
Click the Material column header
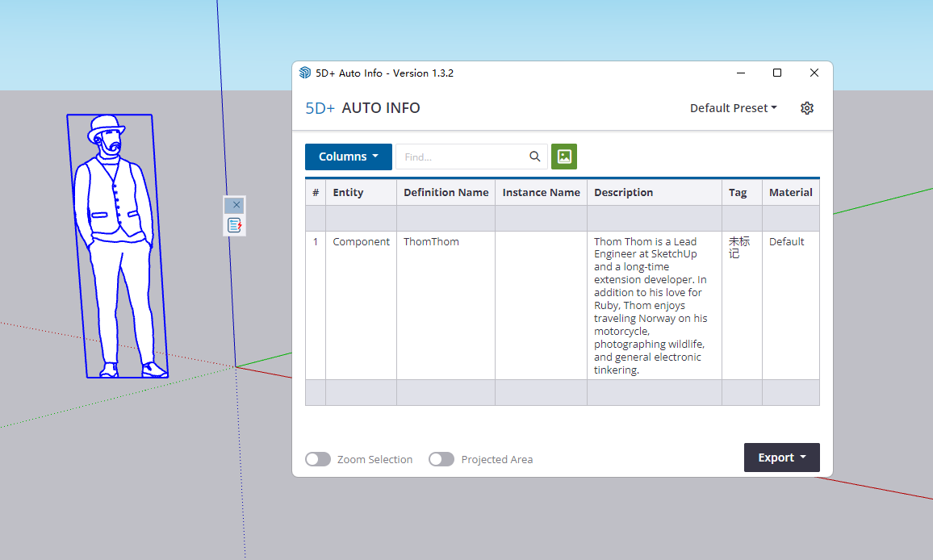(x=790, y=192)
